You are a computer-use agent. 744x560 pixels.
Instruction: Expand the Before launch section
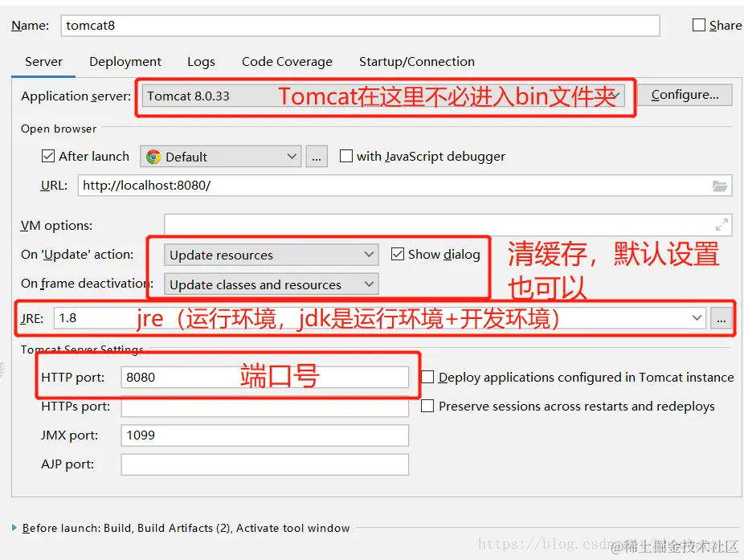[x=14, y=528]
